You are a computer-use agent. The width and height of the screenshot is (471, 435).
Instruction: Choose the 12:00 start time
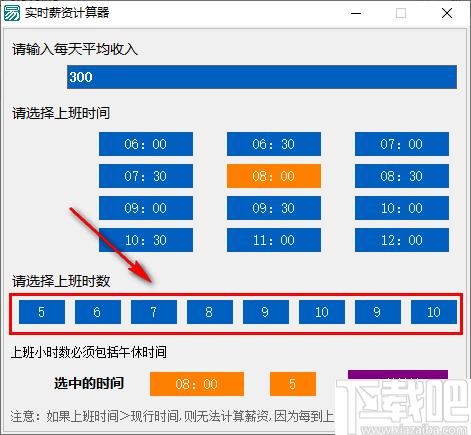click(402, 240)
